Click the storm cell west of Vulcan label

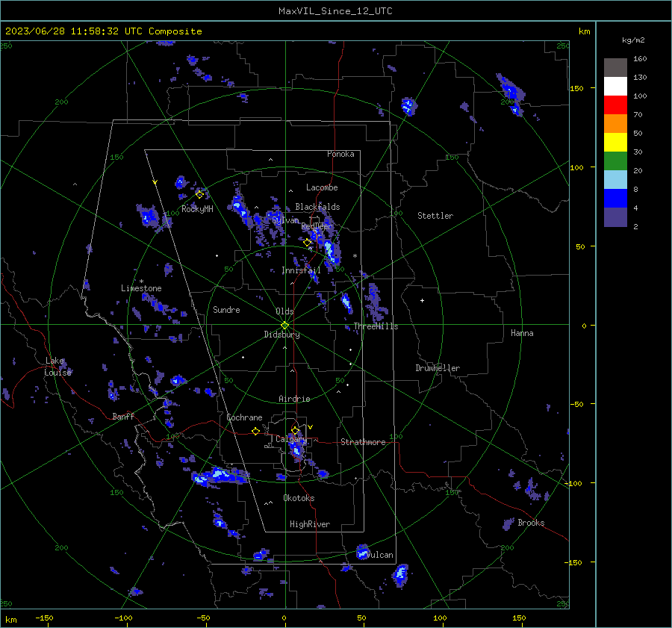(363, 552)
